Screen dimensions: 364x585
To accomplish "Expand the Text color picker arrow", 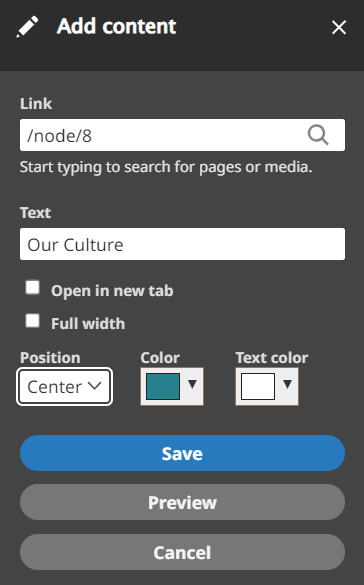I will point(287,384).
